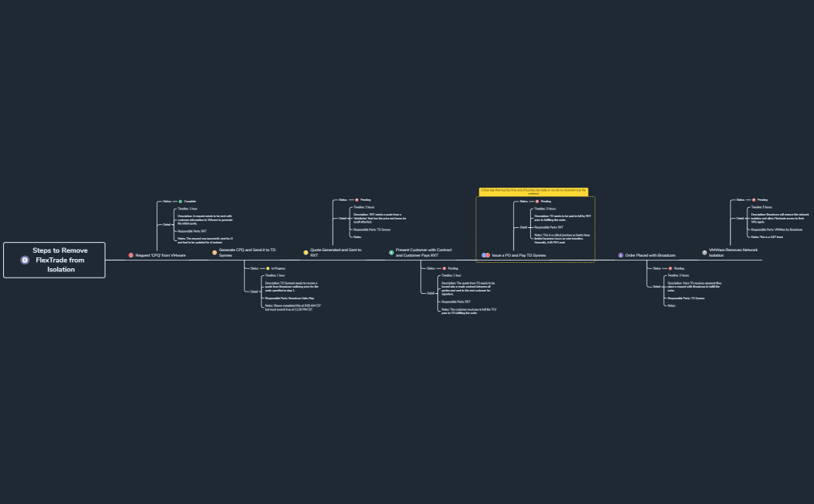Select the 'Timeline: 1 hour' node under Request CPQ
Viewport: 814px width, 504px height.
point(188,209)
